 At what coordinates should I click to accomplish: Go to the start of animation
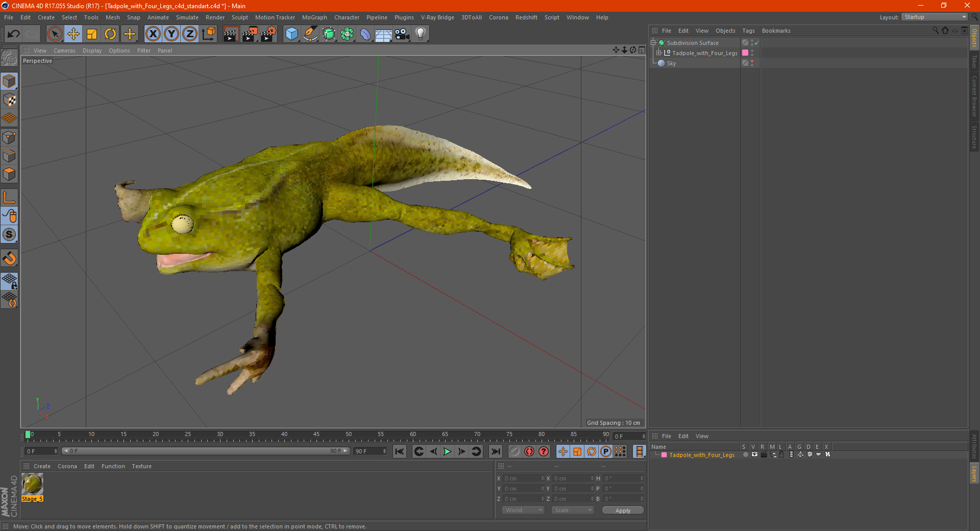pos(400,451)
